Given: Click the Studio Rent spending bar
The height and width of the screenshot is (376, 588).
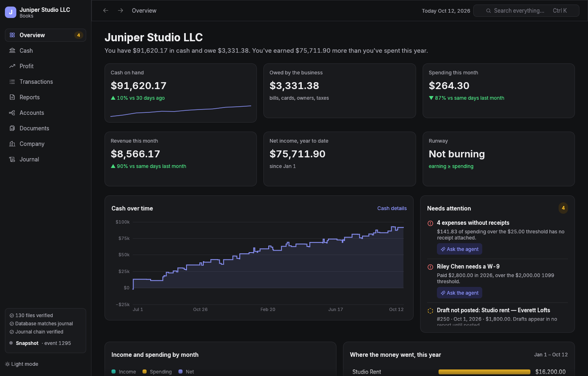Looking at the screenshot, I should pos(484,372).
